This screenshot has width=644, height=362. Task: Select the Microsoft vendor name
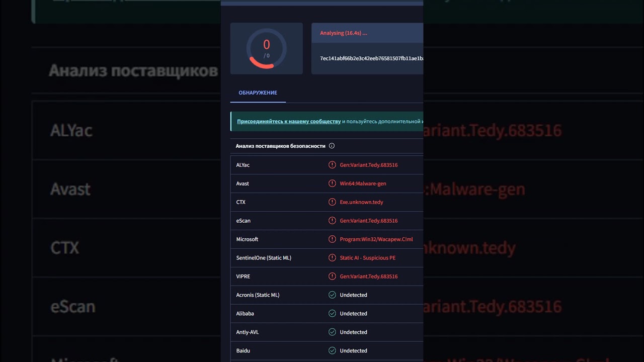(248, 239)
